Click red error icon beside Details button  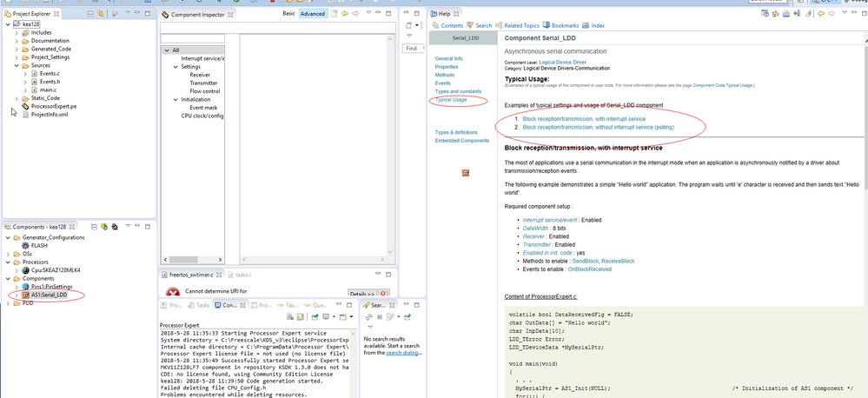click(384, 294)
